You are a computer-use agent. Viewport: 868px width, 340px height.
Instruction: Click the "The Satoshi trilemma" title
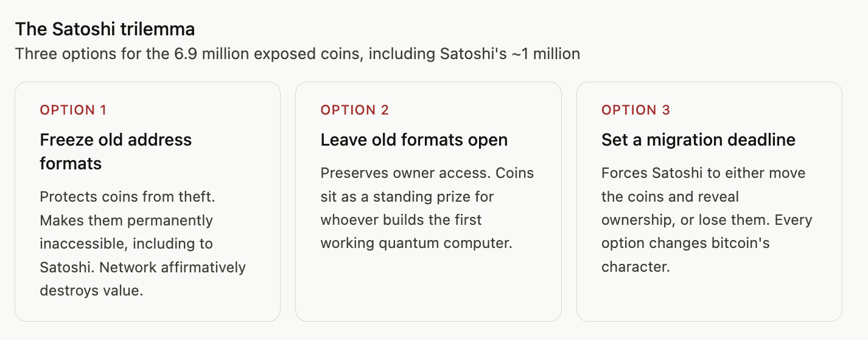105,29
